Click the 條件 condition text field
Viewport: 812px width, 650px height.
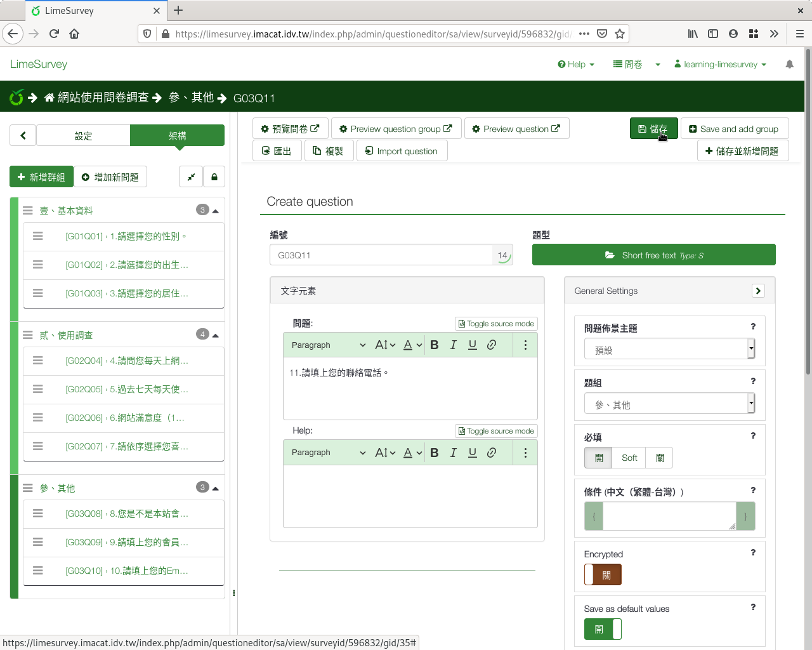669,516
